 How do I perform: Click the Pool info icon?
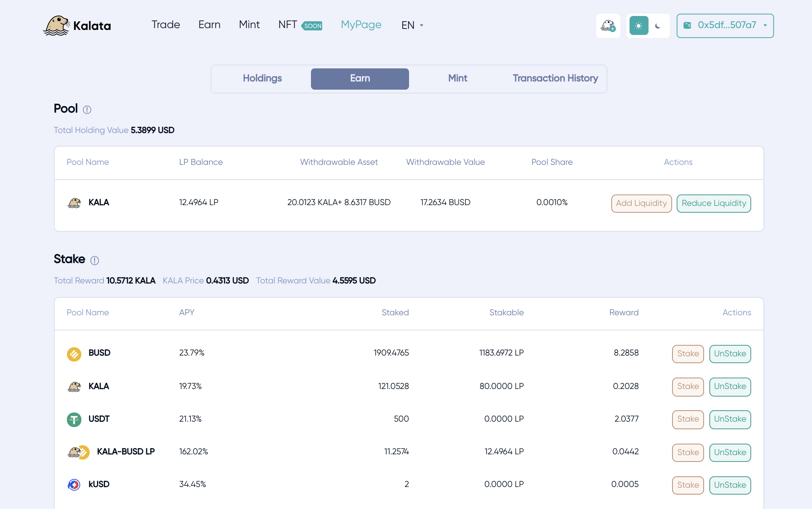point(87,110)
